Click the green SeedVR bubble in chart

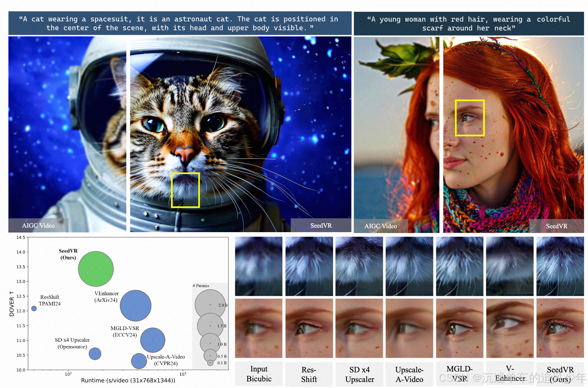point(96,269)
